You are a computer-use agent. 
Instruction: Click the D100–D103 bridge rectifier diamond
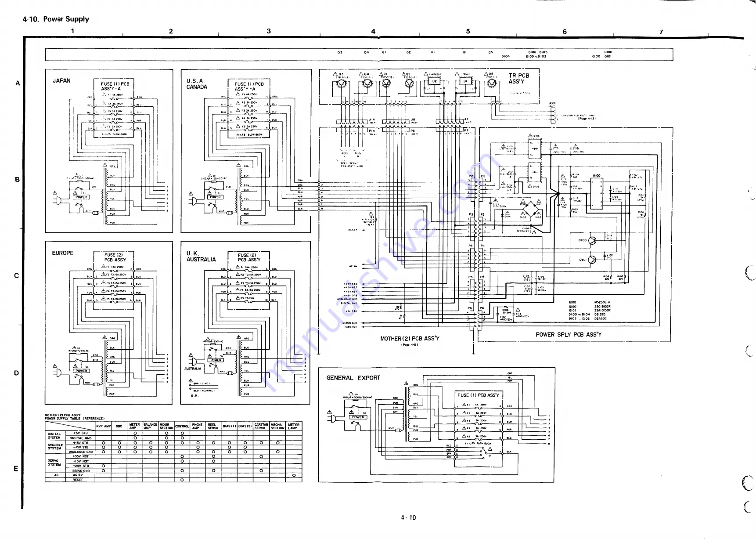[x=530, y=210]
